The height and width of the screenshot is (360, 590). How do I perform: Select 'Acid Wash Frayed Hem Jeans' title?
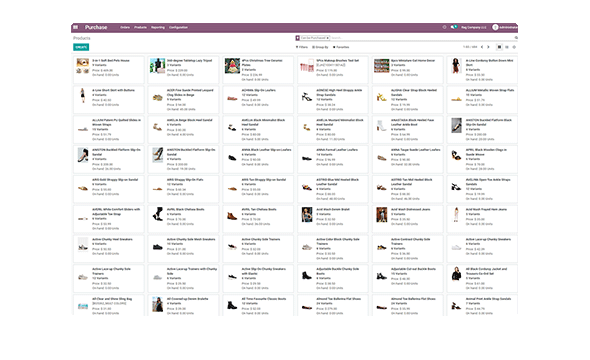click(x=486, y=210)
